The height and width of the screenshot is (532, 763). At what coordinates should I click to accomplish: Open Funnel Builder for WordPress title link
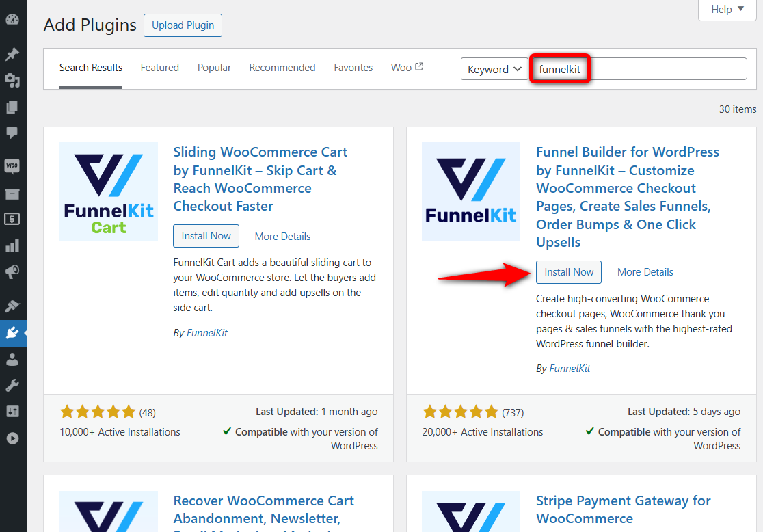coord(627,197)
